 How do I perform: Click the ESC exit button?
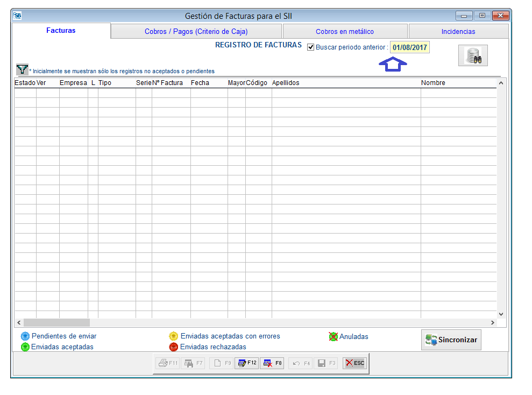(355, 363)
